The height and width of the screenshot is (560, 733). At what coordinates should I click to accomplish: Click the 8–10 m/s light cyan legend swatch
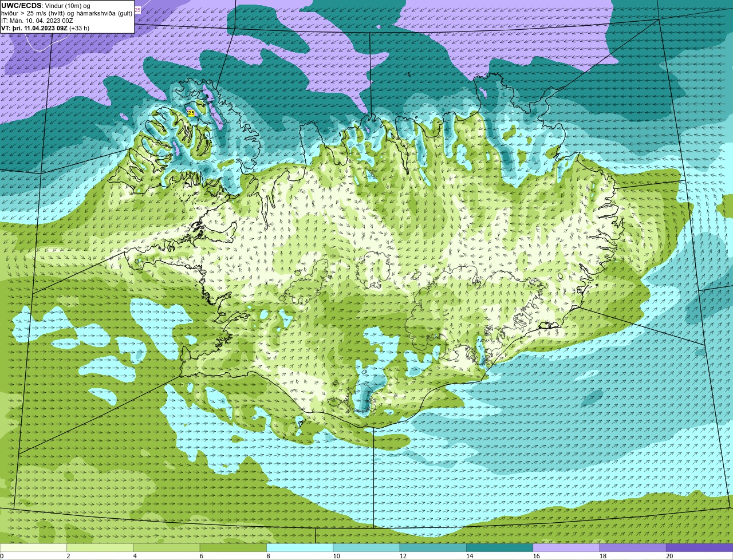click(x=299, y=547)
